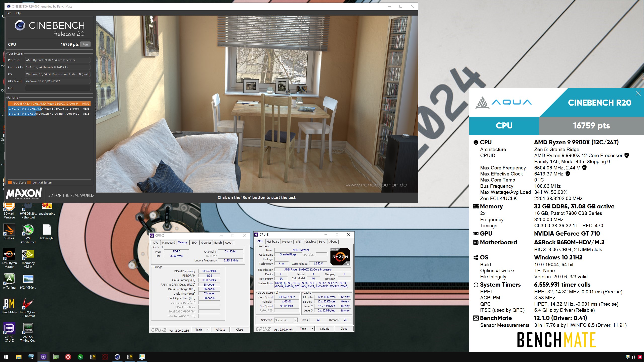The height and width of the screenshot is (362, 644).
Task: Open the Tools dropdown arrow in CPU-Z Memory window
Action: click(208, 330)
